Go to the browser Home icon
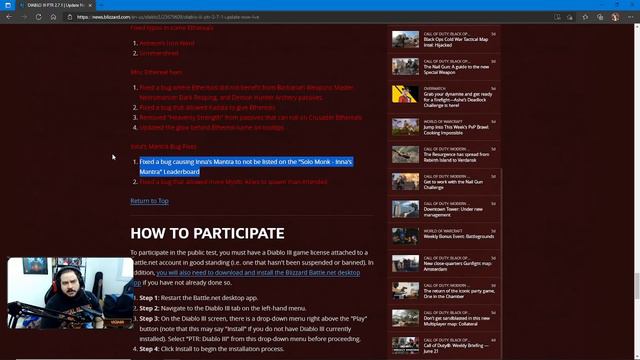Image resolution: width=640 pixels, height=360 pixels. (53, 17)
